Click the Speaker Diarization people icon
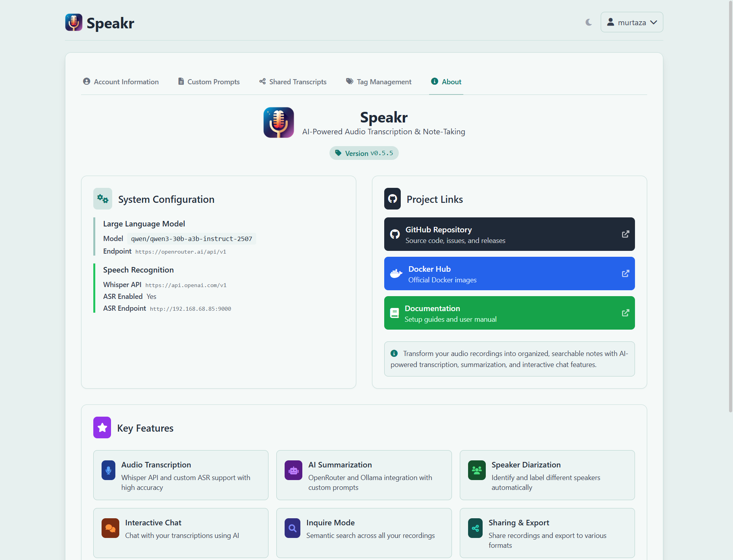The height and width of the screenshot is (560, 733). point(477,470)
